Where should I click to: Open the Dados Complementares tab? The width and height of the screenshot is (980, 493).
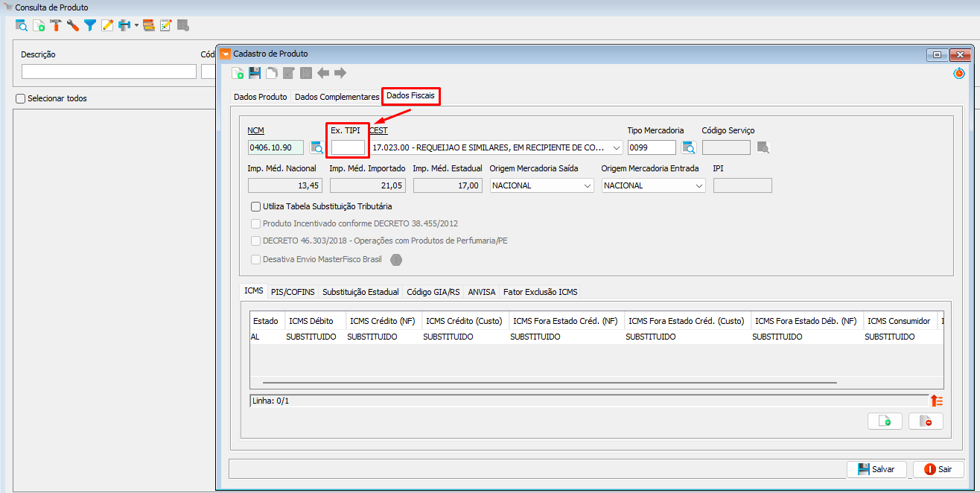pyautogui.click(x=337, y=97)
